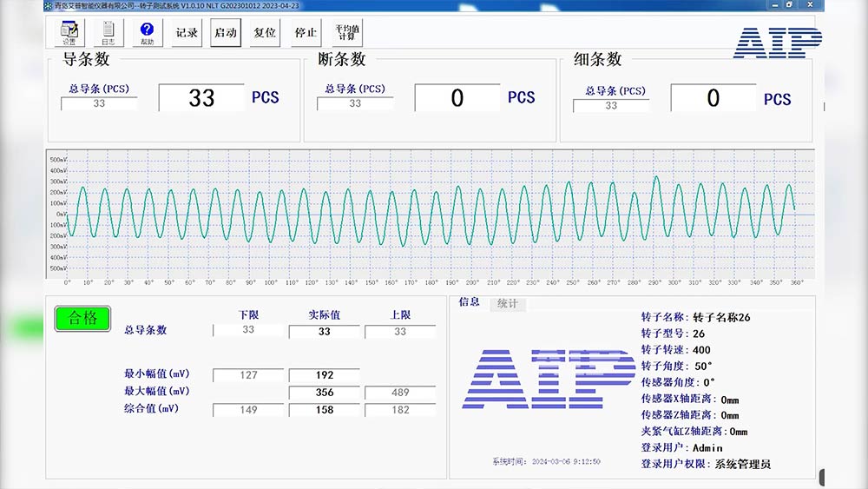Click the 最大幅值 upper limit field
The height and width of the screenshot is (489, 868).
[399, 393]
